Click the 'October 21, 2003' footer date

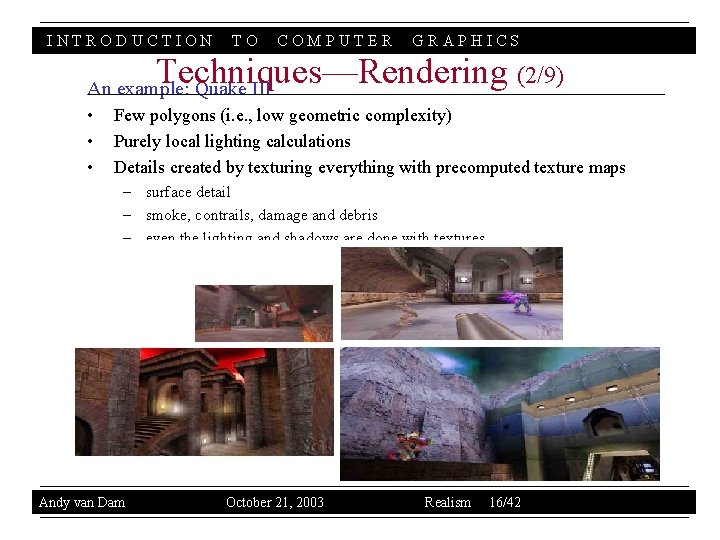coord(275,502)
